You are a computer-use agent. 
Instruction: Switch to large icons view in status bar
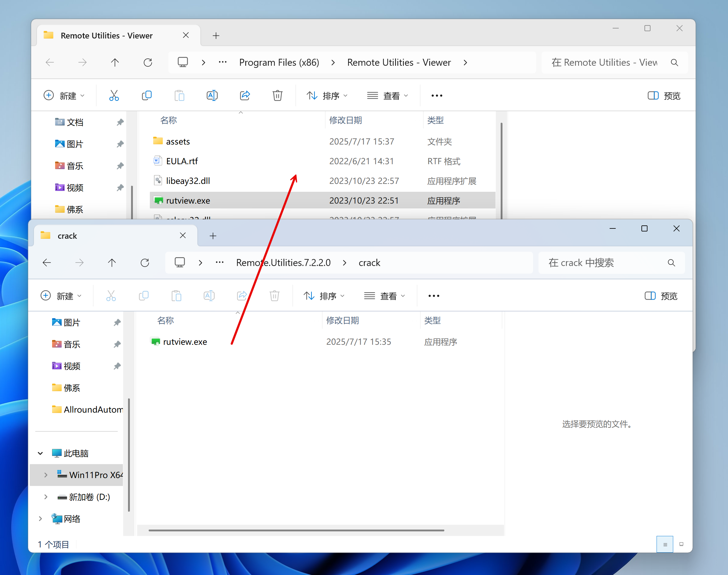click(x=681, y=544)
